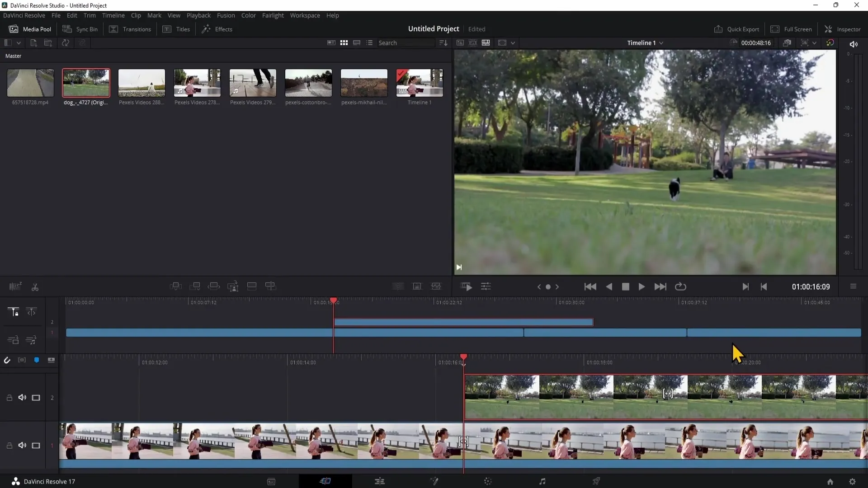Screen dimensions: 868x488
Task: Open Project Manager home icon
Action: click(x=830, y=482)
